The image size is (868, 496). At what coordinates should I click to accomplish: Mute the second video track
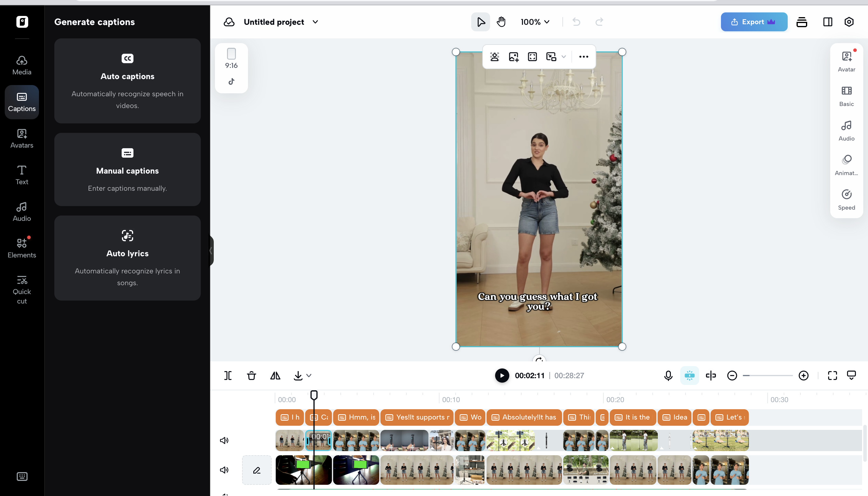(x=224, y=470)
